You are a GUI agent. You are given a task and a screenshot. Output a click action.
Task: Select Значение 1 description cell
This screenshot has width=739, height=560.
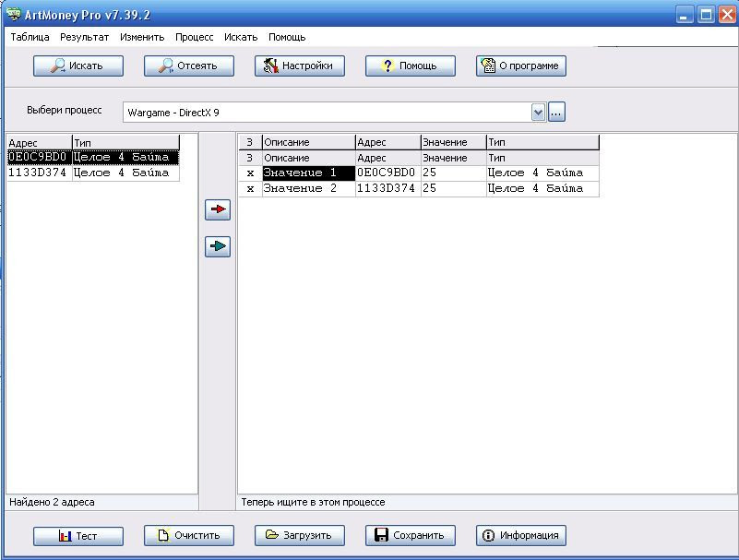[x=309, y=173]
